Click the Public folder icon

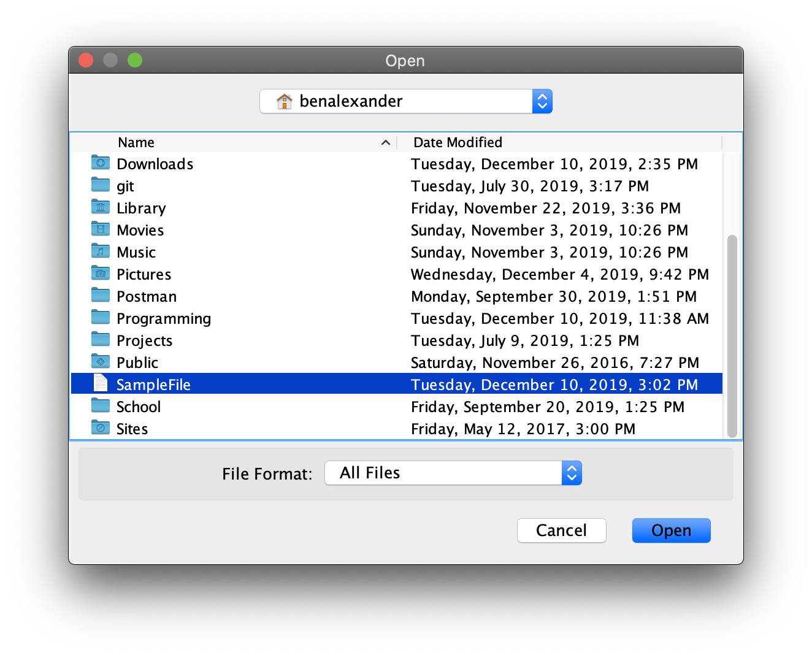(101, 361)
